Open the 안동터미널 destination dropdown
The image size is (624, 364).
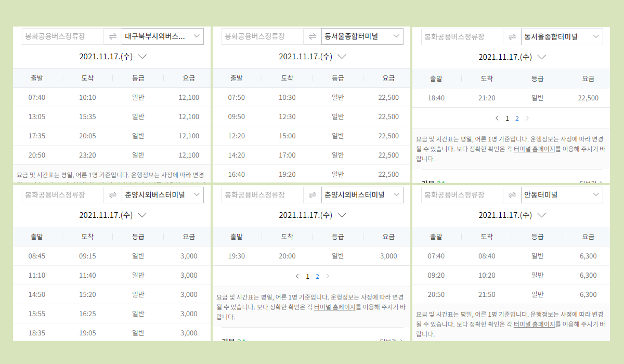[x=562, y=195]
